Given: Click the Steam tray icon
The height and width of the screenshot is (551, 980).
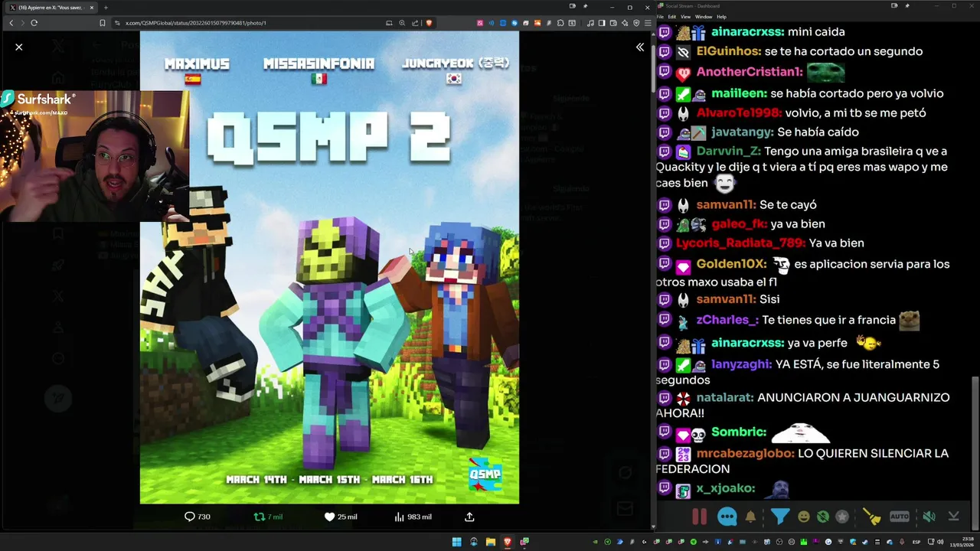Looking at the screenshot, I should point(865,541).
